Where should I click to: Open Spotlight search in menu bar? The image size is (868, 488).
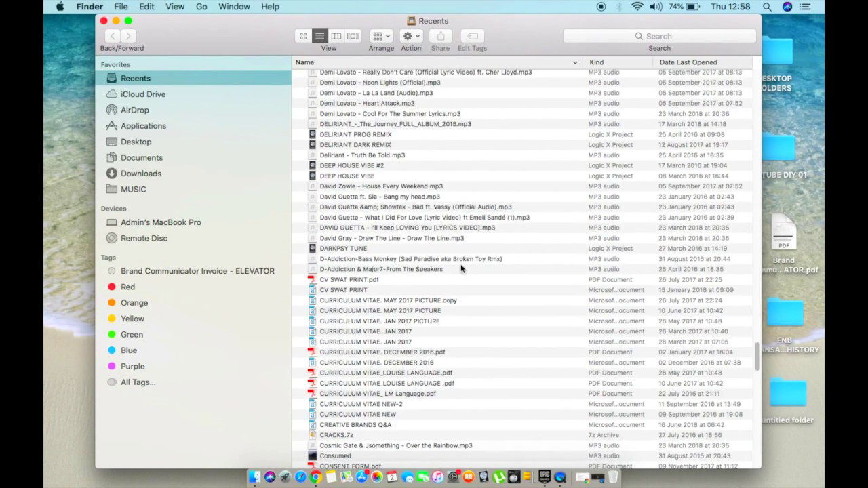click(x=767, y=7)
